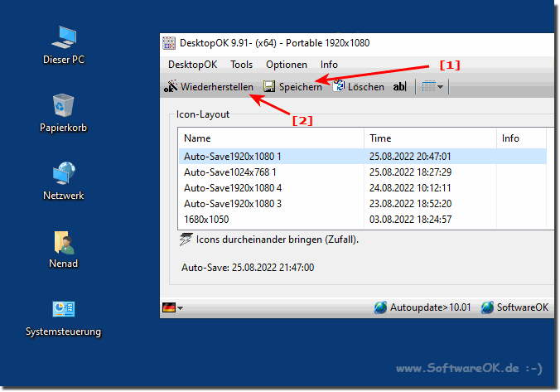The width and height of the screenshot is (560, 392).
Task: Click the DesktopOK 9.91 window title text
Action: 274,43
